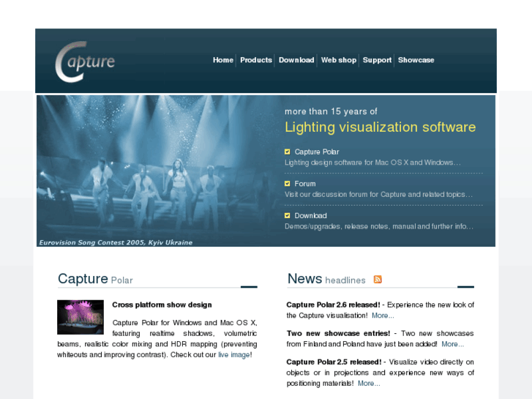Image resolution: width=532 pixels, height=399 pixels.
Task: Follow the Download link in the banner list
Action: tap(310, 216)
